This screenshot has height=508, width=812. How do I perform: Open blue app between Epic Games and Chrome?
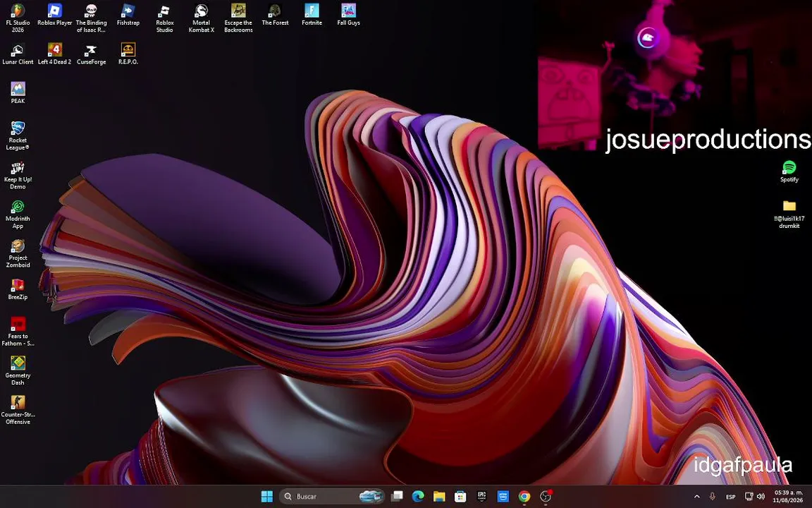(x=503, y=497)
